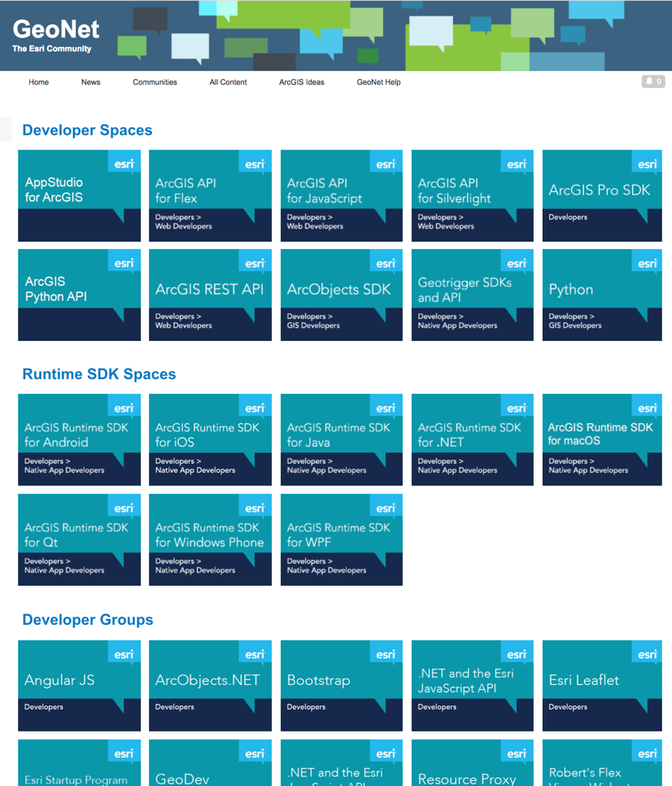
Task: Click 'Developers' text on Angular JS tile
Action: point(44,707)
